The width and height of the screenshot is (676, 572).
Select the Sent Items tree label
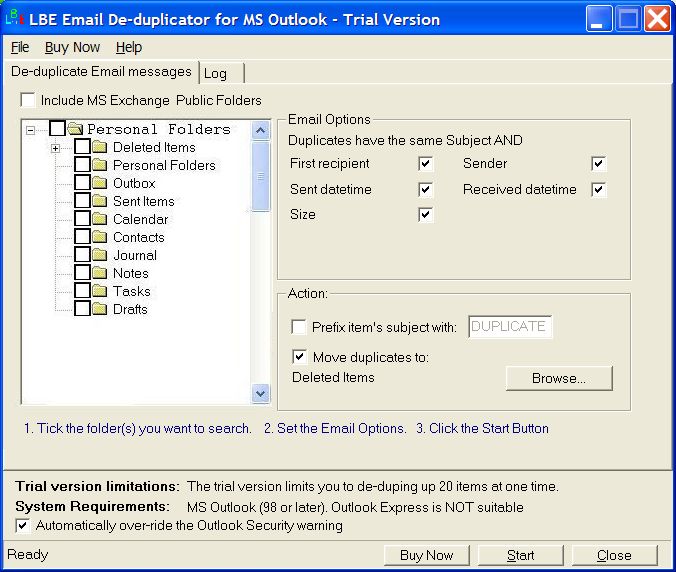[144, 201]
